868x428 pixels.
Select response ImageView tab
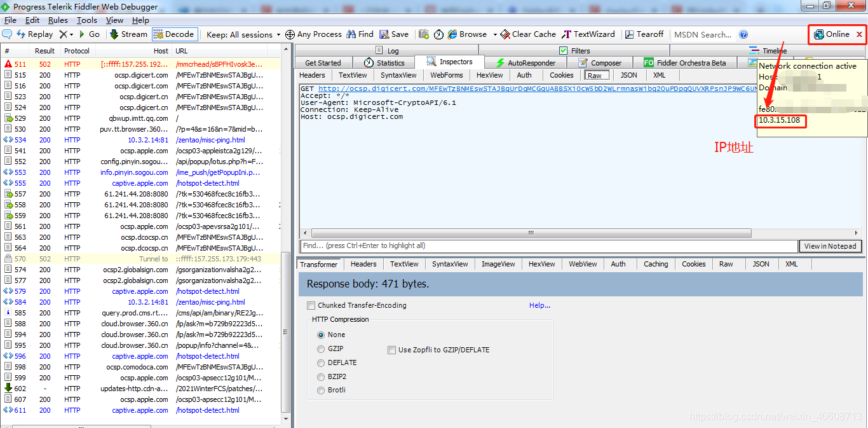(498, 264)
